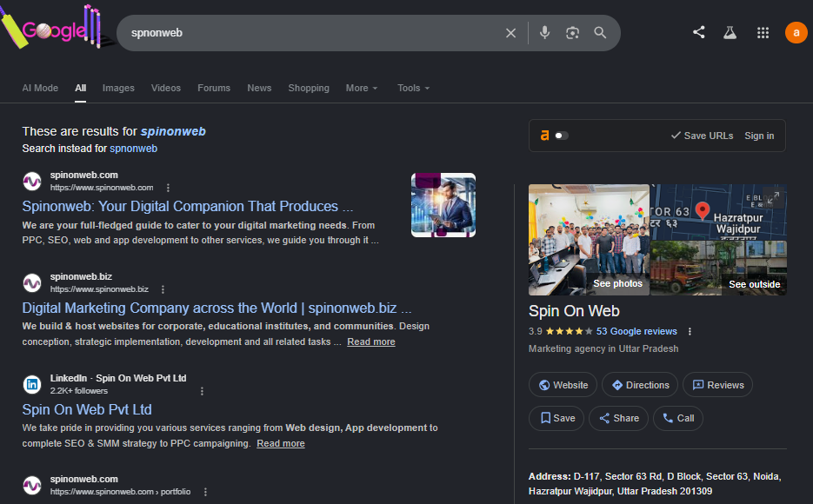Expand the More dropdown
813x504 pixels.
coord(362,88)
